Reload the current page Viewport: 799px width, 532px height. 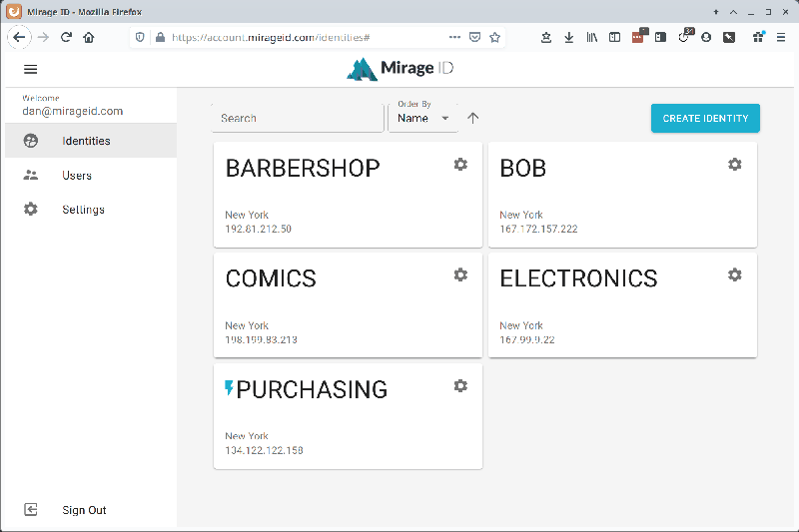[66, 37]
